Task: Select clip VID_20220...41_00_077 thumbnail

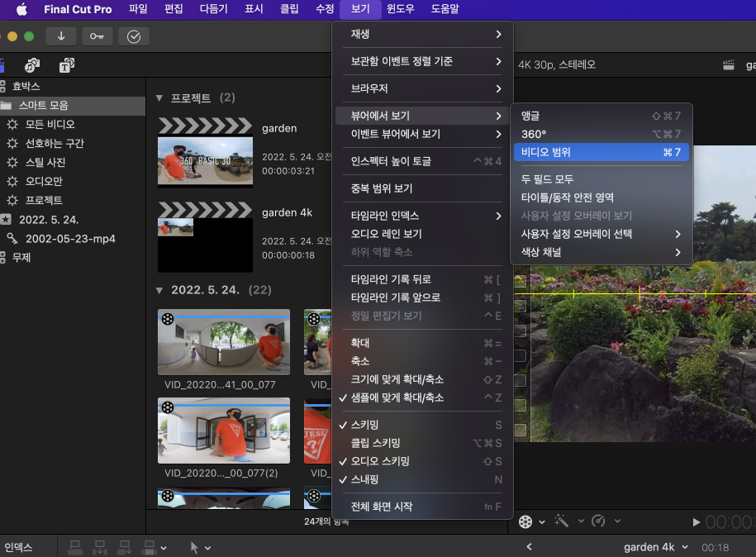Action: 224,342
